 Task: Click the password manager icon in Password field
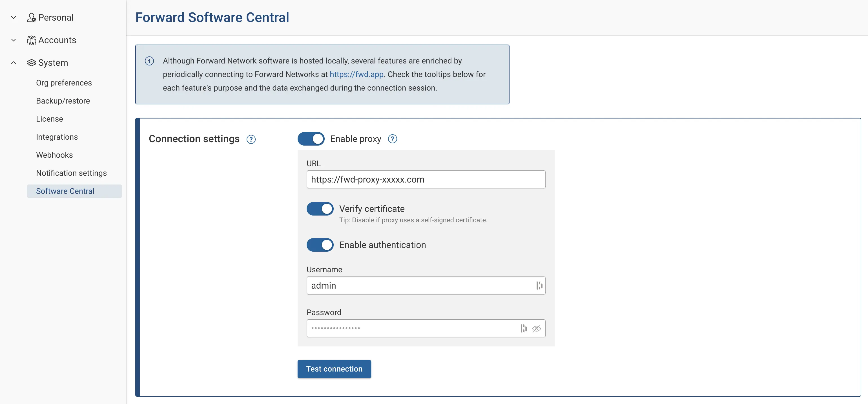(x=523, y=328)
